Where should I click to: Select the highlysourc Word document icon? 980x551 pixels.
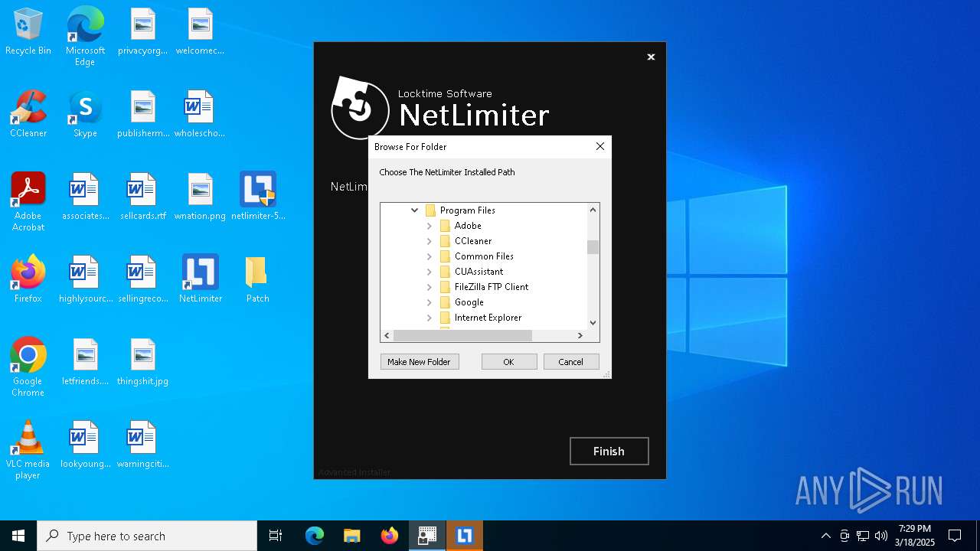[x=85, y=280]
